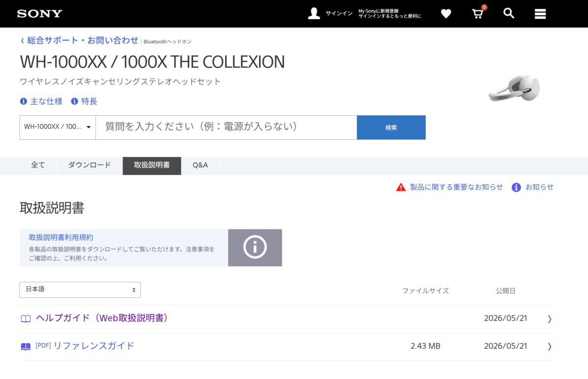
Task: Open 主な仕様 link
Action: pyautogui.click(x=47, y=101)
